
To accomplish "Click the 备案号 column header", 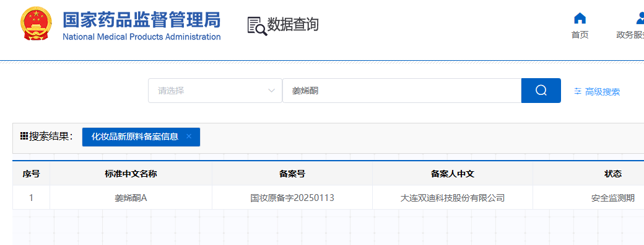I will (292, 174).
